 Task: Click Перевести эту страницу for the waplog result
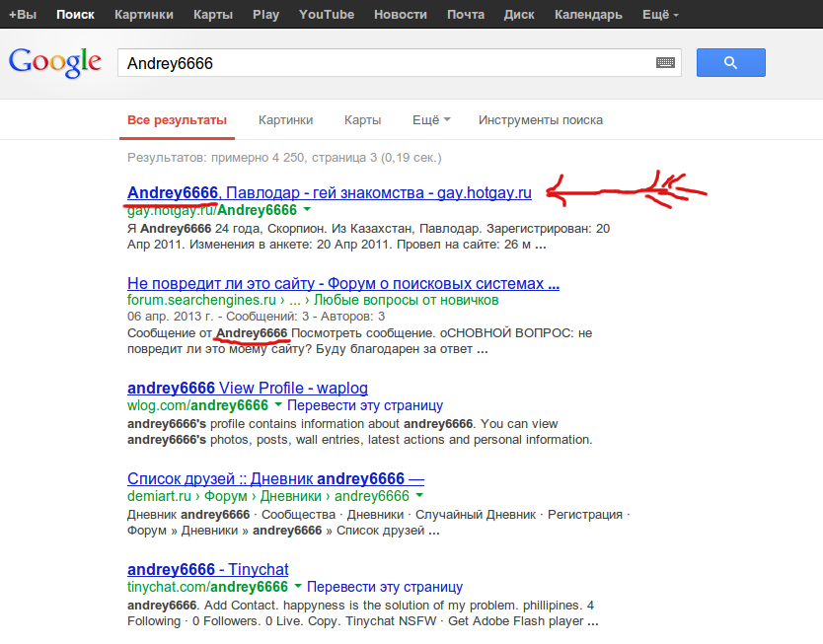tap(365, 405)
